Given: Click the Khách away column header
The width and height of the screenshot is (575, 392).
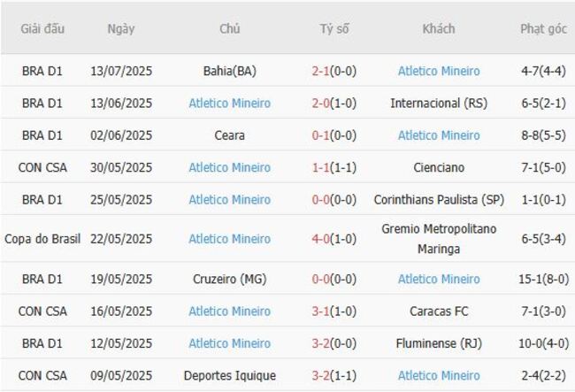Looking at the screenshot, I should (439, 29).
